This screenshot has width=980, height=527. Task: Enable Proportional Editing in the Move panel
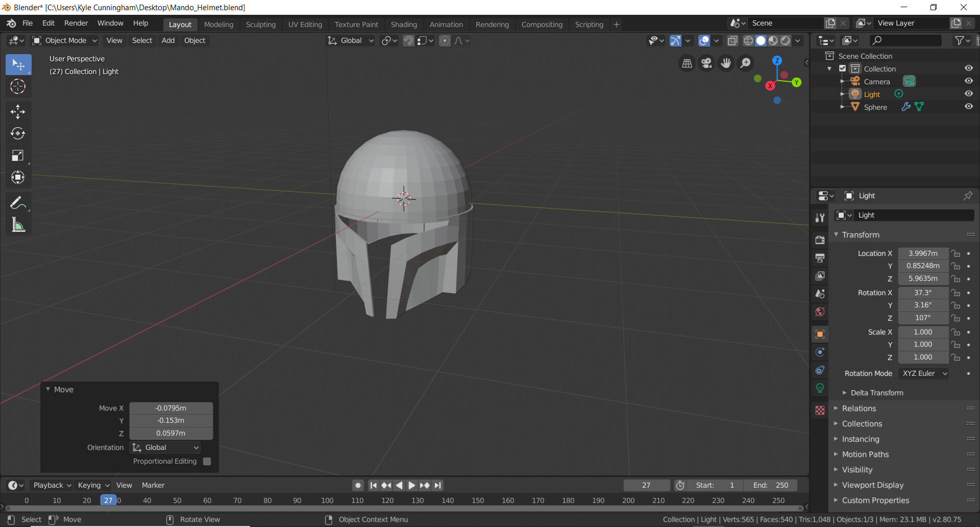pyautogui.click(x=207, y=461)
